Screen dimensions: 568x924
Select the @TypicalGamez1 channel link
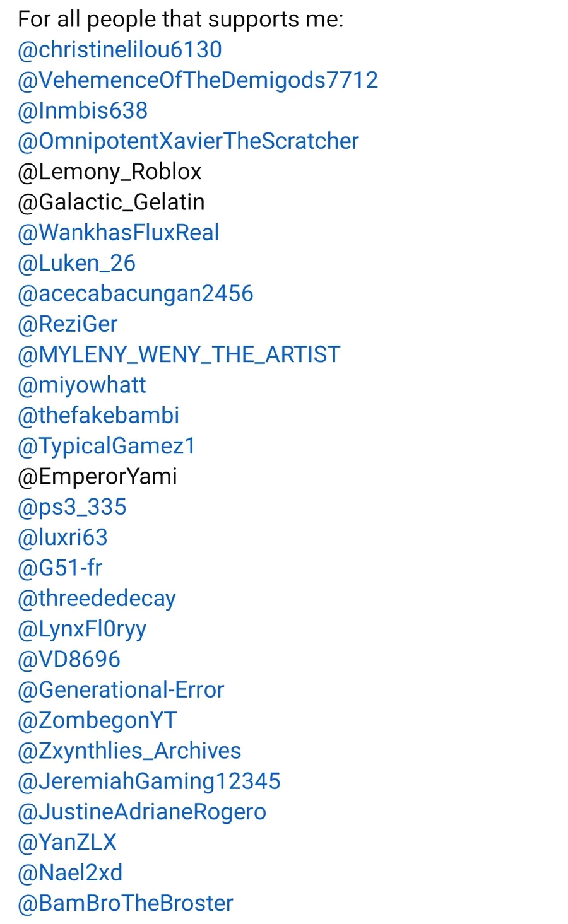[x=107, y=446]
